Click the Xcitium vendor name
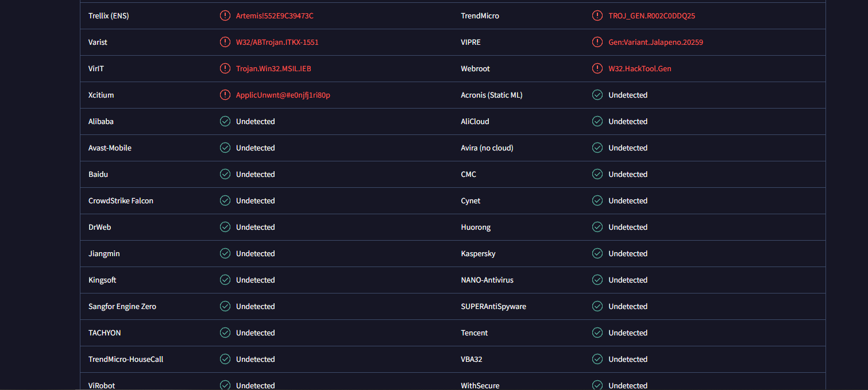 (101, 95)
